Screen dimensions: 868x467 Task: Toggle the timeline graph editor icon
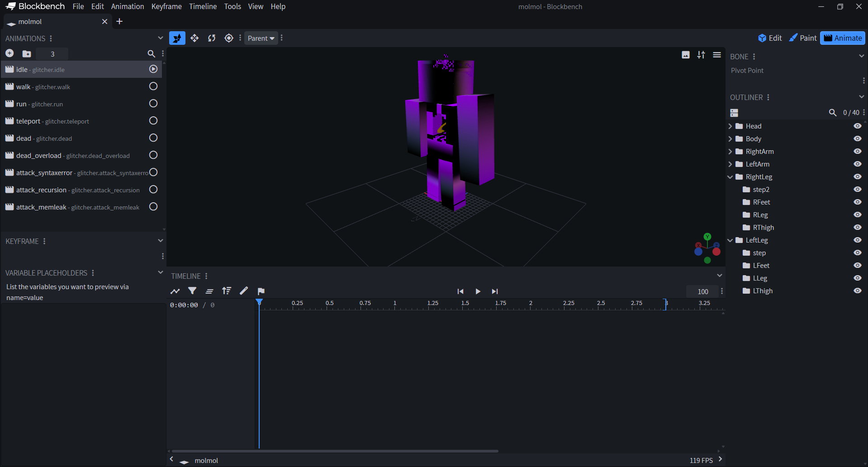click(175, 291)
